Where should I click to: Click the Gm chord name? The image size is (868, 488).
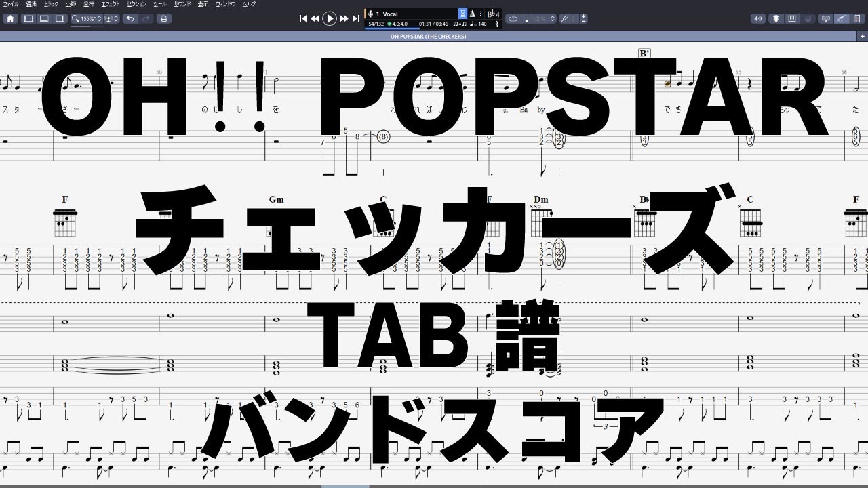pos(276,199)
